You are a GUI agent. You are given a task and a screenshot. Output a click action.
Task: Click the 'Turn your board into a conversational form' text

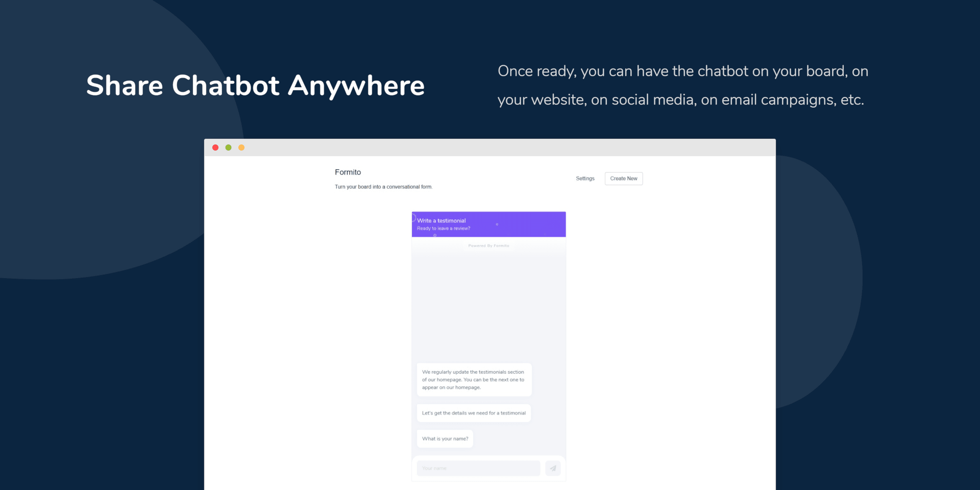383,187
